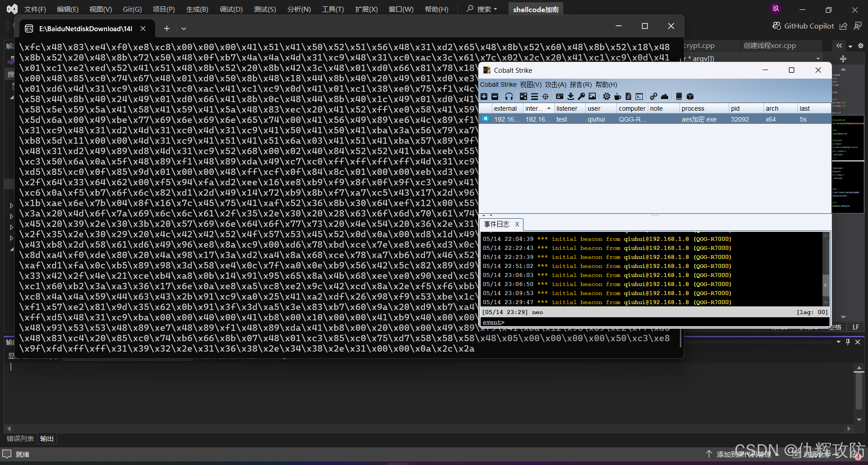868x465 pixels.
Task: Click 添加到源代码管理 in status bar
Action: [x=744, y=454]
